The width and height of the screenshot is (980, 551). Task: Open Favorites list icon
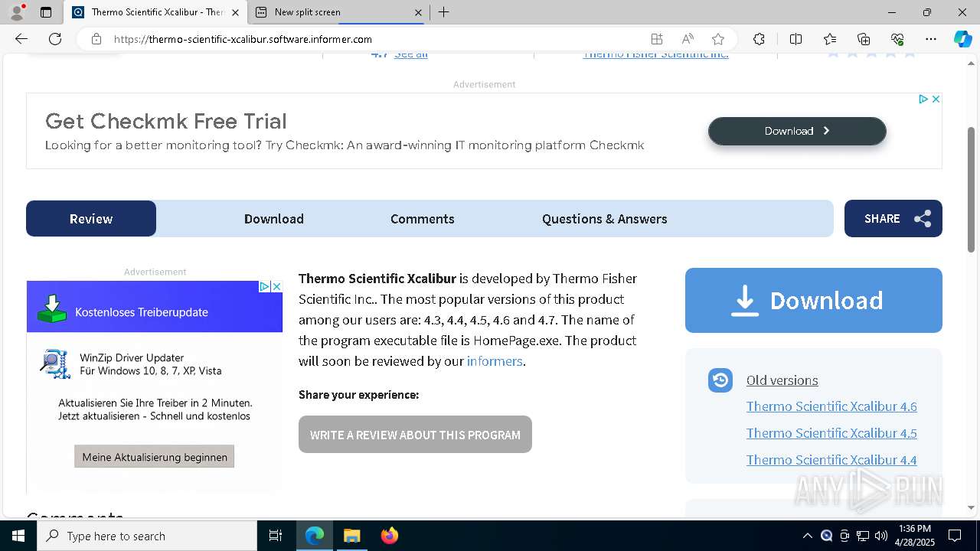(x=830, y=39)
